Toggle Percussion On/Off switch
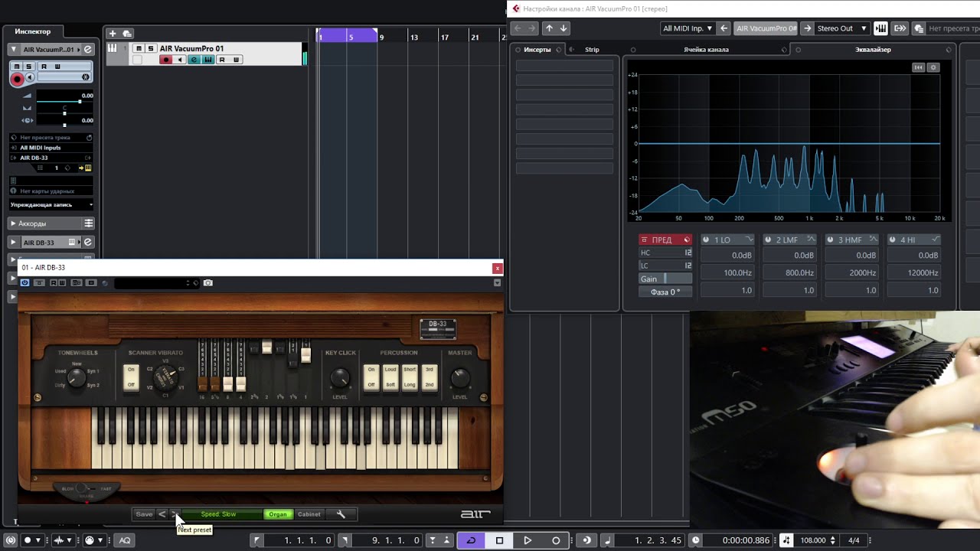 pyautogui.click(x=371, y=377)
